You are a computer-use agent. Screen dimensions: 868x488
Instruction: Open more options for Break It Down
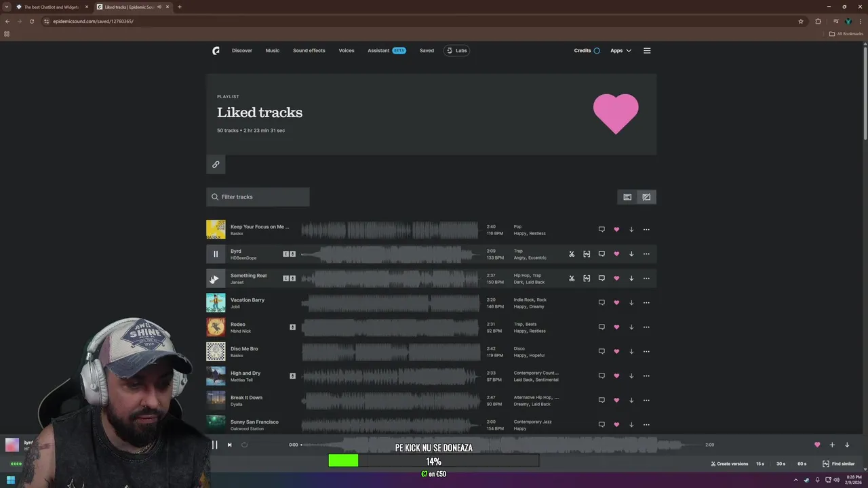[x=646, y=401]
